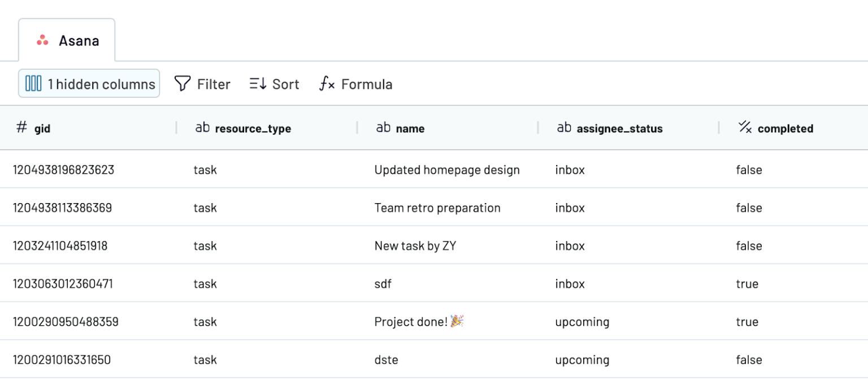Click the text type icon beside resource_type
Screen dimensions: 868x379
click(x=202, y=128)
